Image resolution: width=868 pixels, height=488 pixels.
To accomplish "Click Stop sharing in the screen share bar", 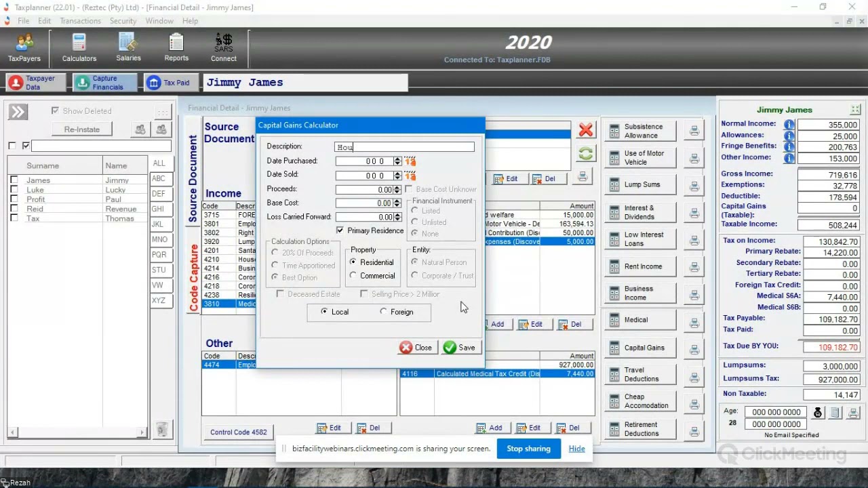I will [528, 449].
